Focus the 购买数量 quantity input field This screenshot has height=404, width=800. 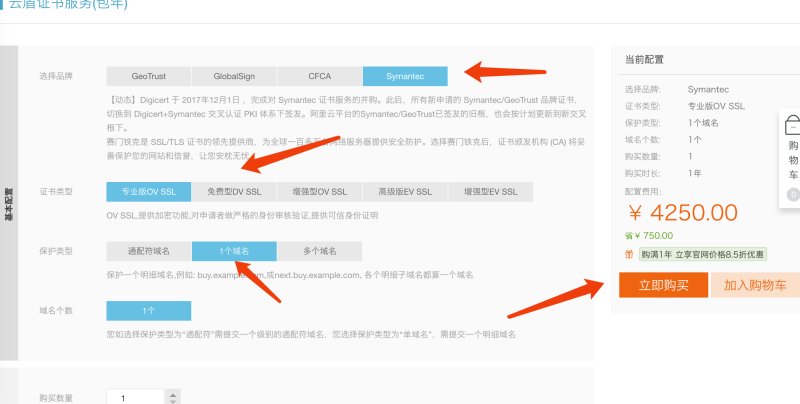136,398
